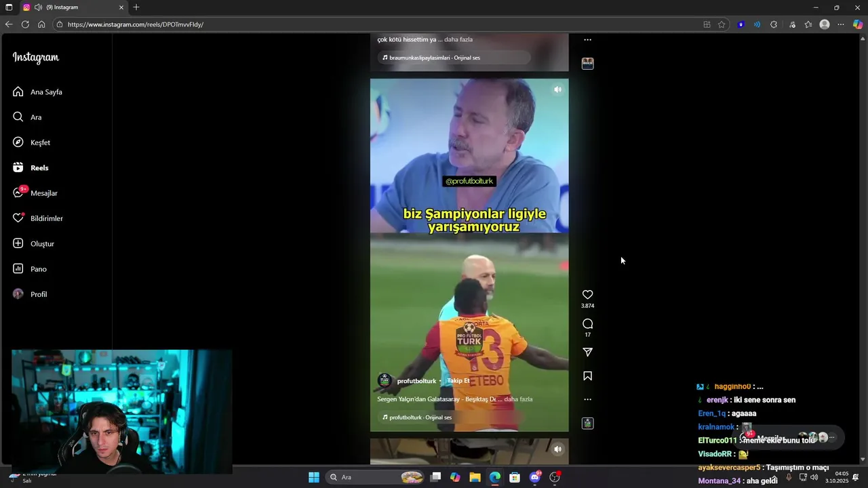Image resolution: width=868 pixels, height=488 pixels.
Task: Open the apps grid icon in address bar
Action: point(707,24)
